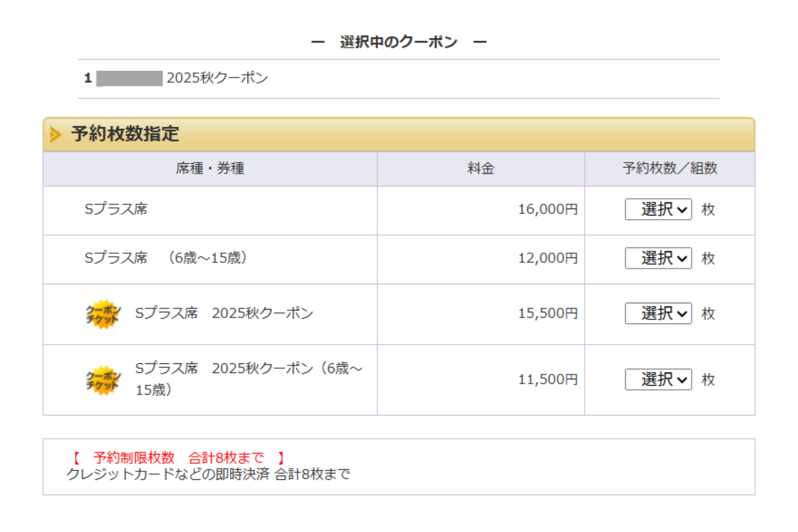Open quantity dropdown for Sプラス席 16,000円
Screen dimensions: 798x532
(x=658, y=210)
